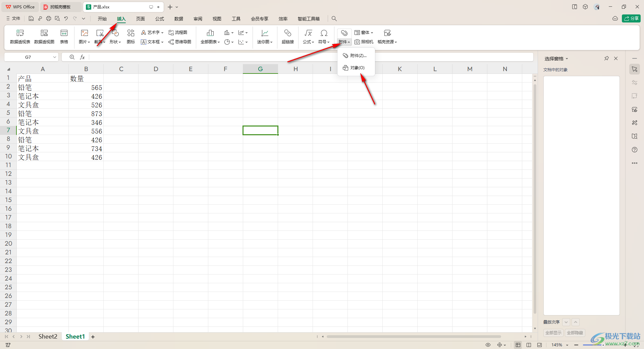The width and height of the screenshot is (644, 349).
Task: Open the PivotTable (数据透视表) tool
Action: [x=20, y=36]
